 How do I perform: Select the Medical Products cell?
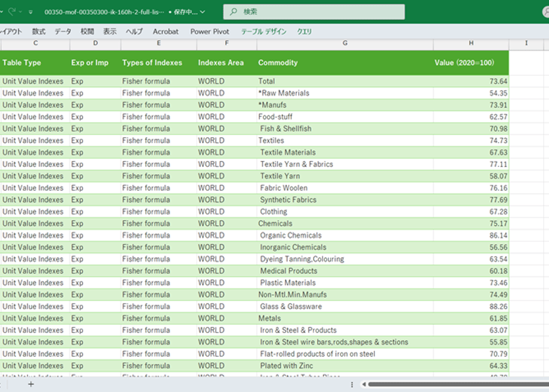[345, 271]
